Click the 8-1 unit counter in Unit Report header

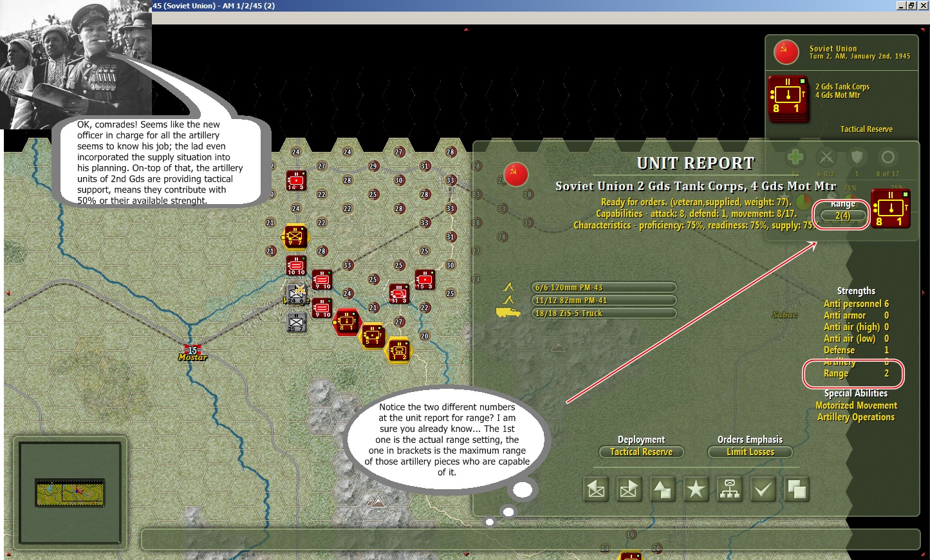(890, 208)
